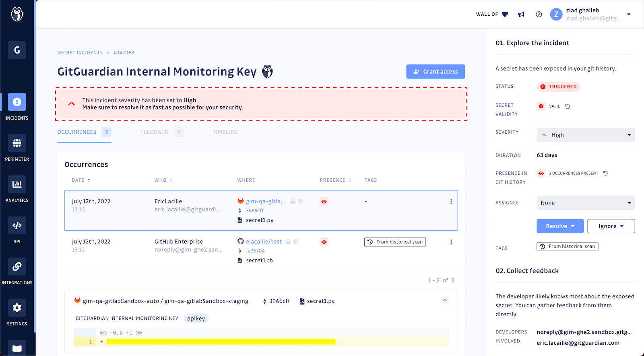
Task: Open commit fa36704 link
Action: click(255, 251)
